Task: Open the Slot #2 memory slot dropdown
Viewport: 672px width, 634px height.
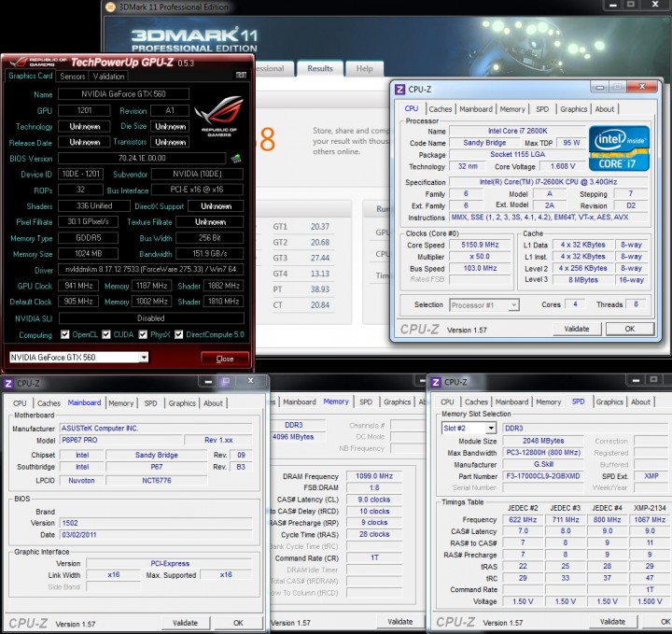Action: pos(491,428)
